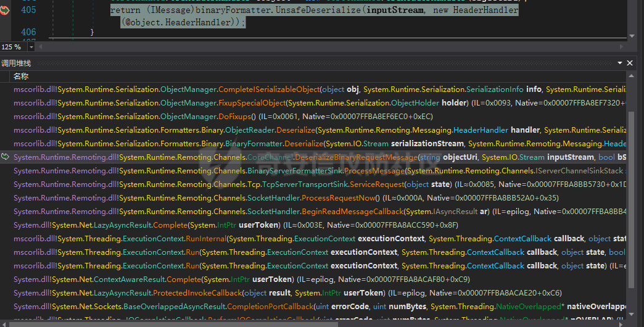
Task: Select the BaseOverlappedAsyncResult.CompletionPortCallback frame
Action: click(318, 306)
